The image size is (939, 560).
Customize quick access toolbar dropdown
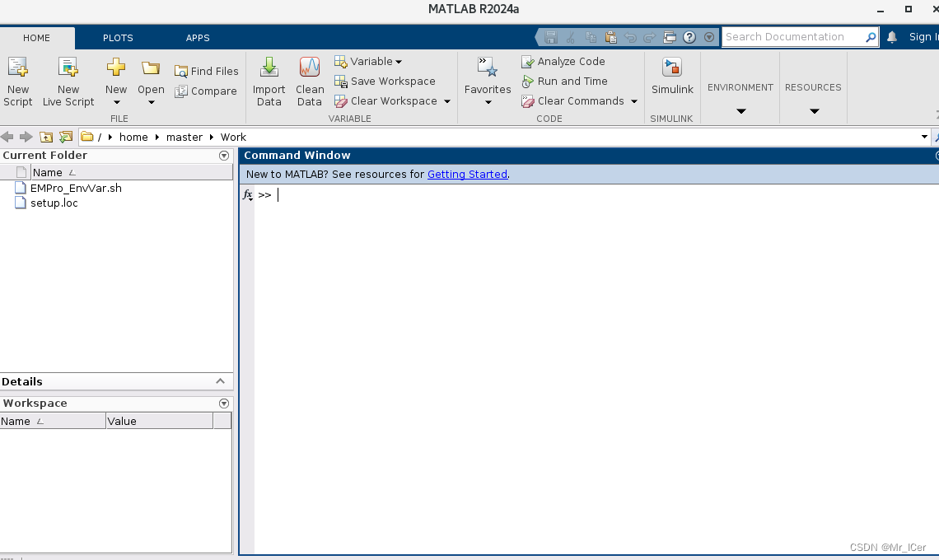coord(709,37)
